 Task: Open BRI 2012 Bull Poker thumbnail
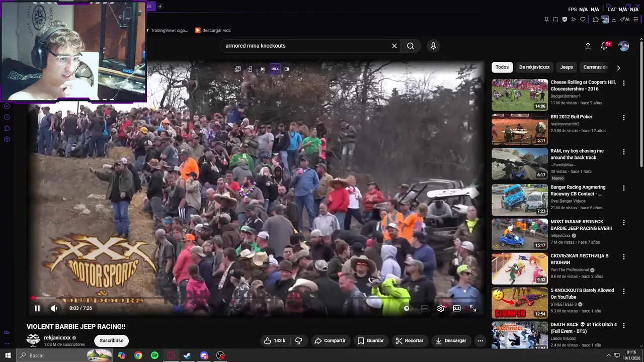(520, 129)
